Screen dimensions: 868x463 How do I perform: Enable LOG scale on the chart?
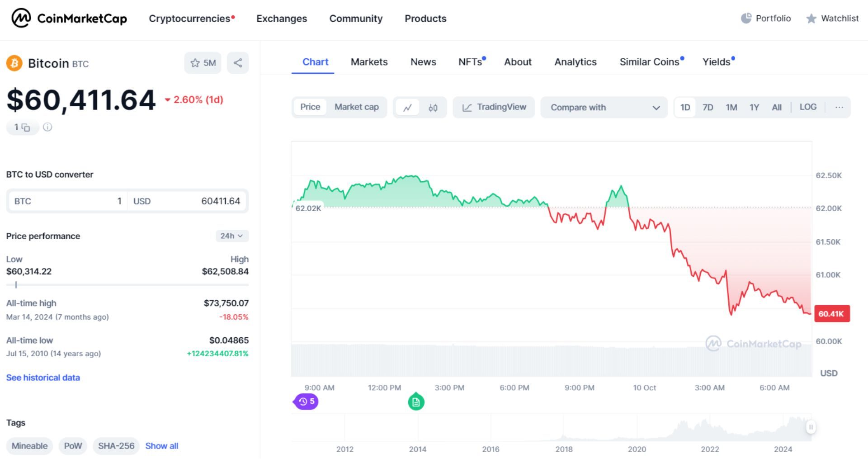(x=808, y=107)
